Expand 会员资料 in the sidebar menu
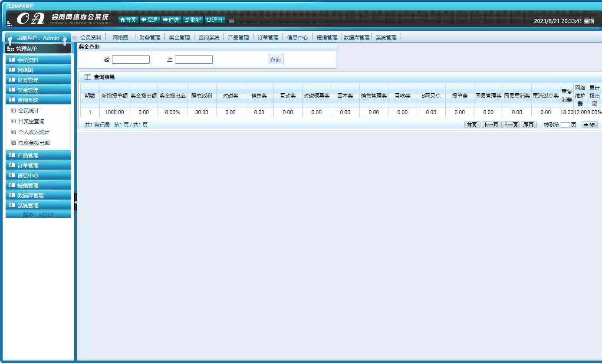 38,60
